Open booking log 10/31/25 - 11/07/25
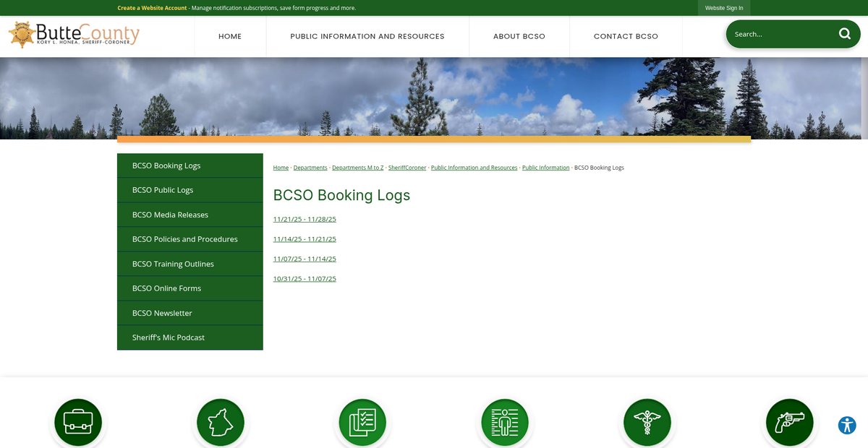 (x=305, y=278)
